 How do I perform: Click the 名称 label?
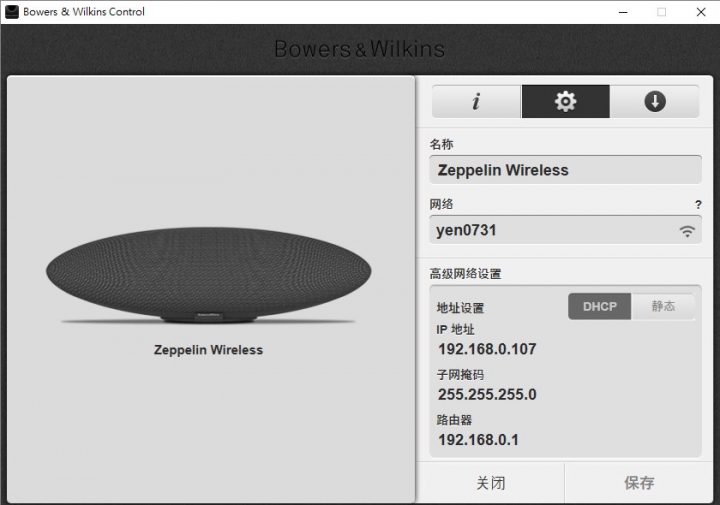441,144
